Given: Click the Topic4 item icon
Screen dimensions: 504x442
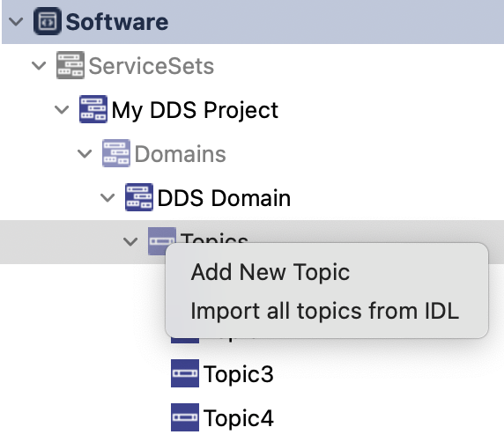Looking at the screenshot, I should (185, 417).
